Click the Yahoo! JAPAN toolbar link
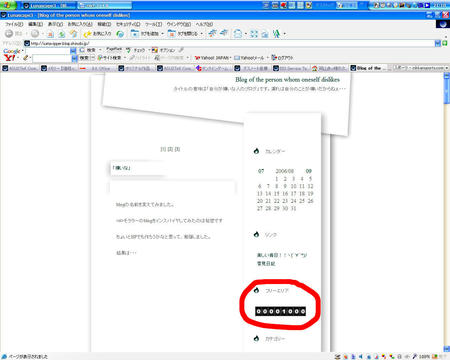This screenshot has height=360, width=450. pos(213,58)
